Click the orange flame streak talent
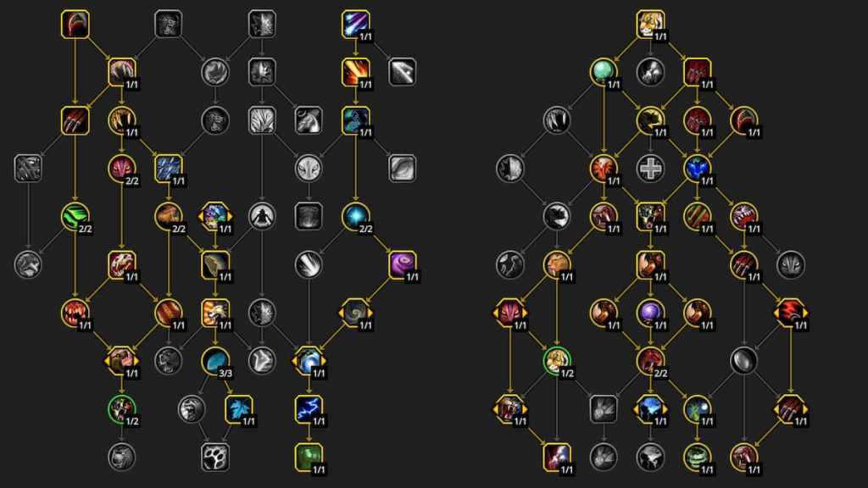 [355, 72]
